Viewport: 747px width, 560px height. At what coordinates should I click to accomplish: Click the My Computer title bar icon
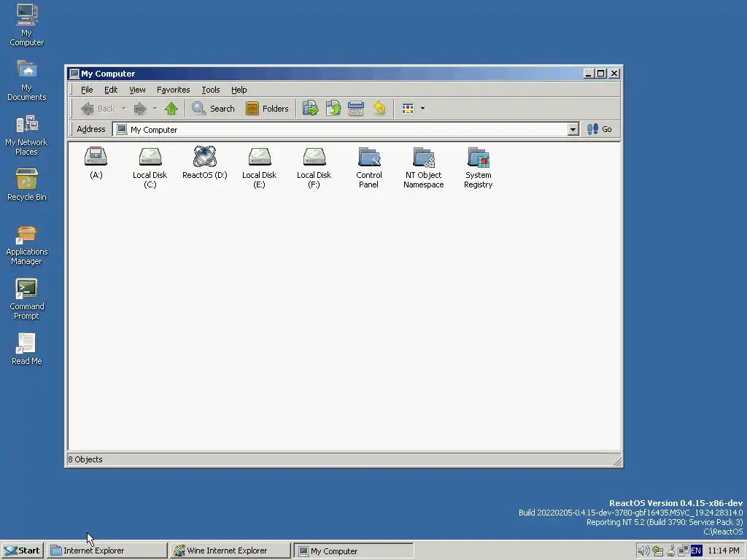(74, 74)
